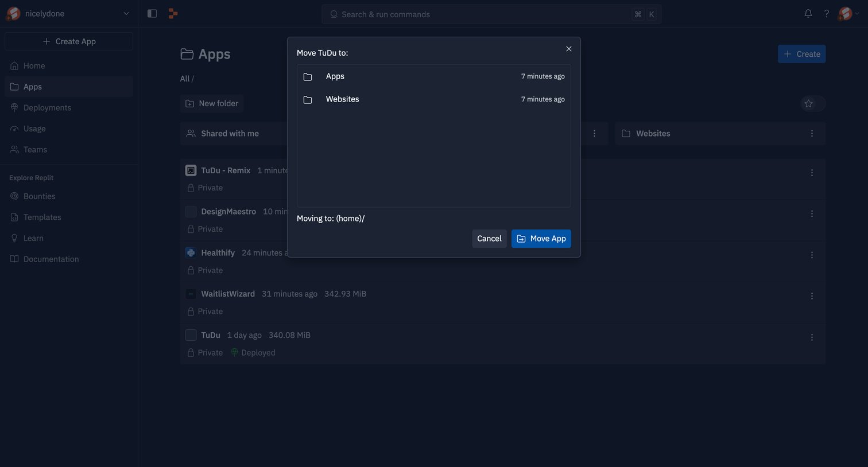Click the TuDu - Remix app icon

pos(191,170)
